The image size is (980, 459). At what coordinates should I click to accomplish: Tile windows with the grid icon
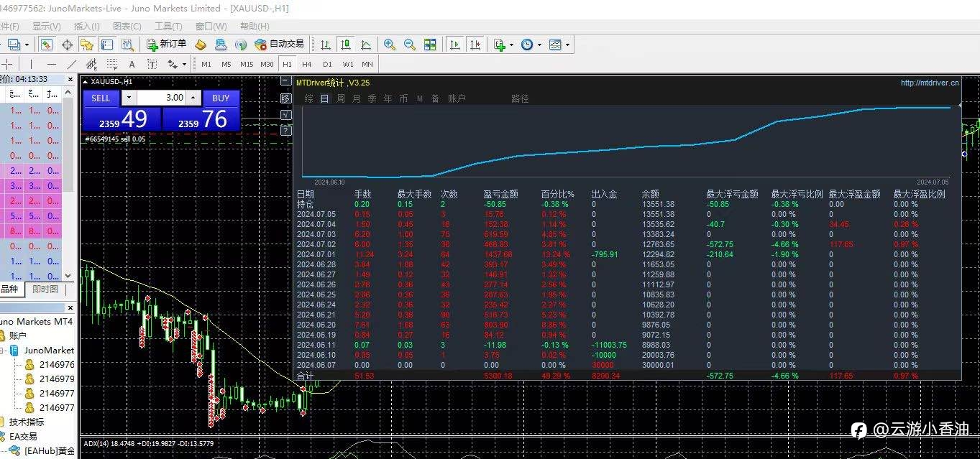[x=430, y=45]
